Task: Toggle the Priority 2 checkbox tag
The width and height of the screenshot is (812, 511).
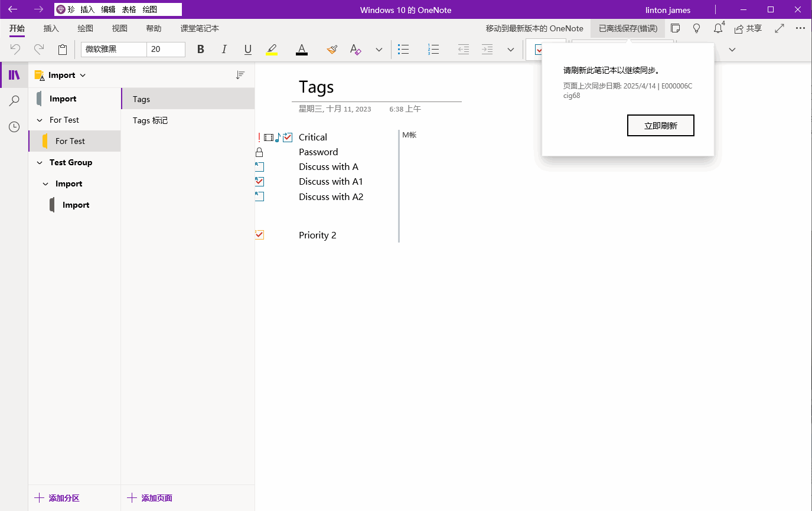Action: coord(259,235)
